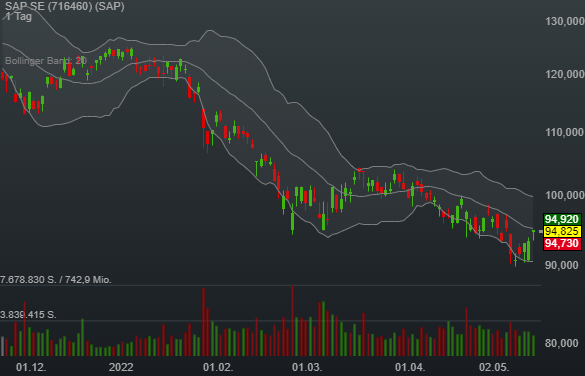Click the 2022 date axis label
This screenshot has height=376, width=585.
(x=121, y=367)
